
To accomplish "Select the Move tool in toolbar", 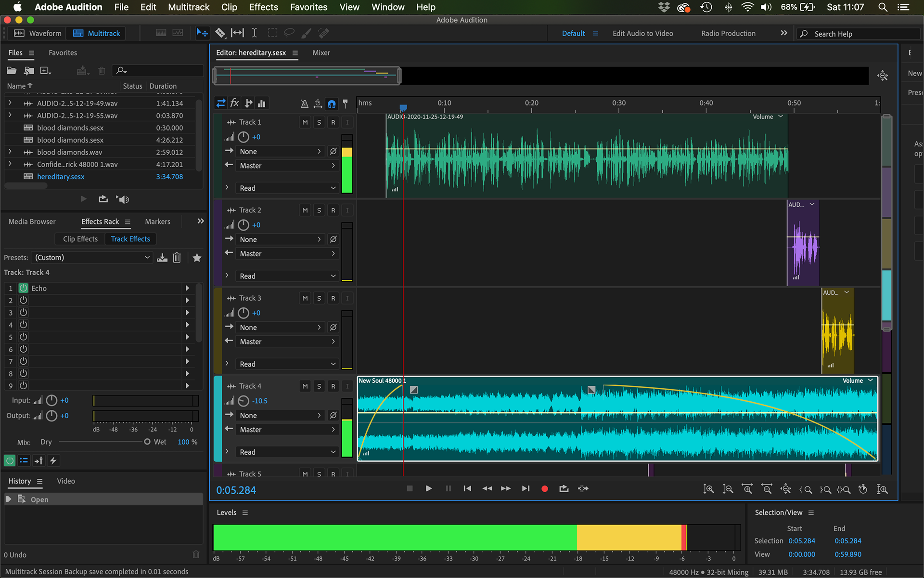I will (x=202, y=33).
